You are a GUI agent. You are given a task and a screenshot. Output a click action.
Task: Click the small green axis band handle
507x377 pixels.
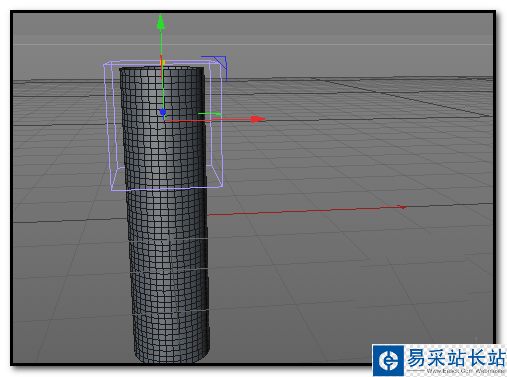point(210,114)
